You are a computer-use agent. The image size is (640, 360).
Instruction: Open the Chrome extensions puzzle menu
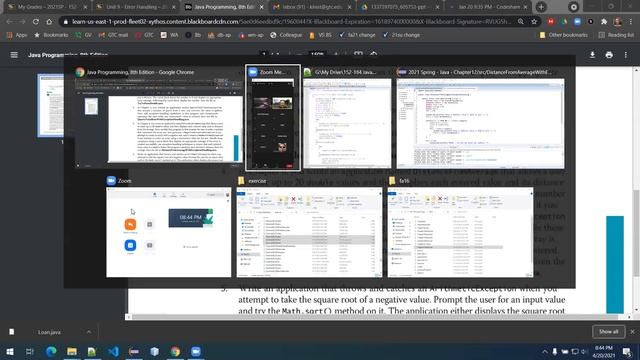click(x=604, y=22)
